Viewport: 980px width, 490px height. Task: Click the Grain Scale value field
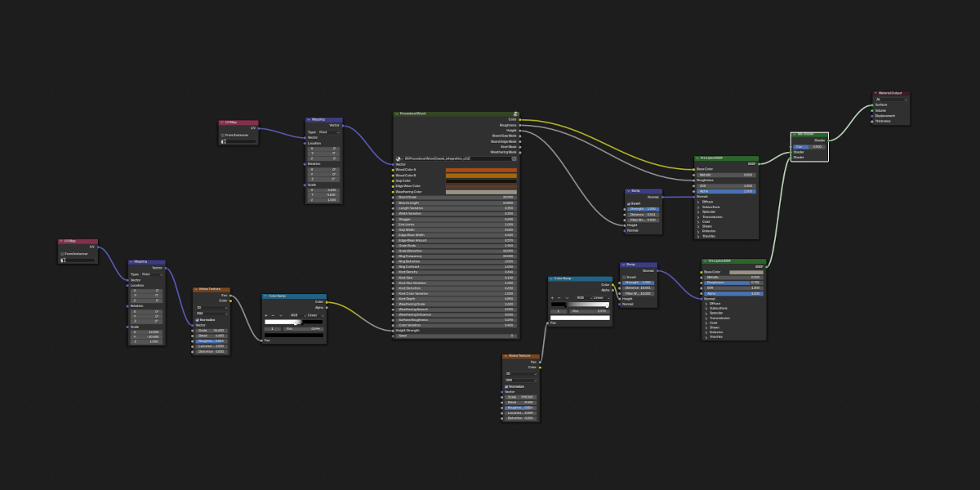point(457,246)
